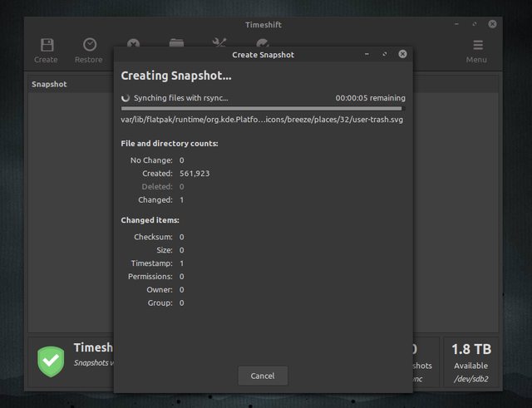
Task: Launch the Wizard toolbar icon
Action: click(x=263, y=43)
